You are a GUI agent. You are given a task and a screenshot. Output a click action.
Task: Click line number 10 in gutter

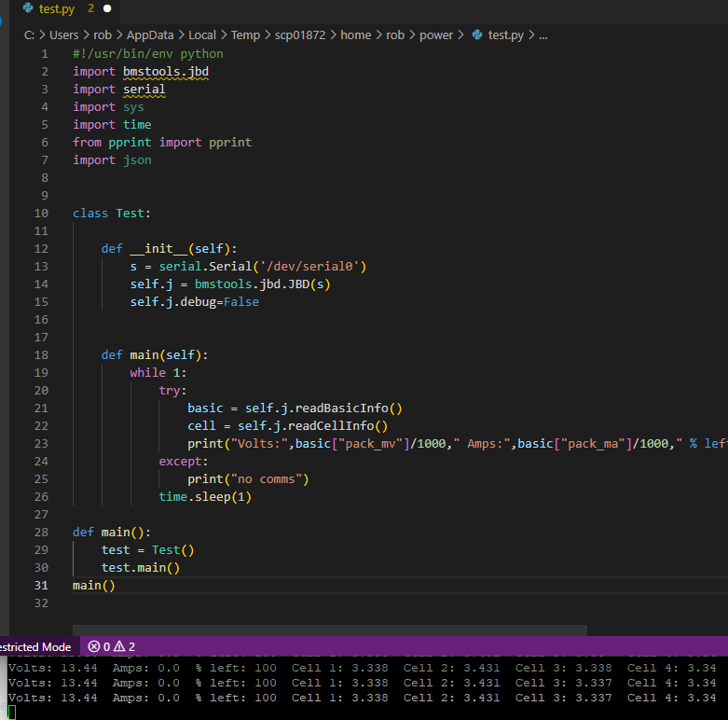pos(41,214)
